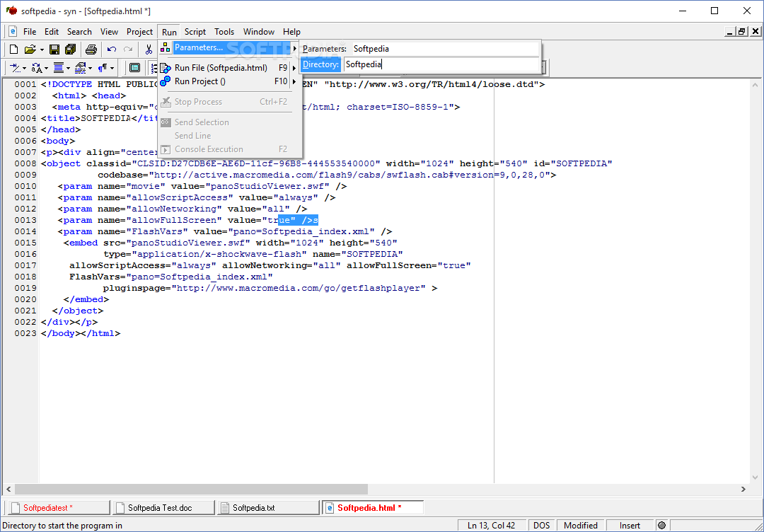The width and height of the screenshot is (764, 532).
Task: Expand the Run Project submenu arrow
Action: pos(295,82)
